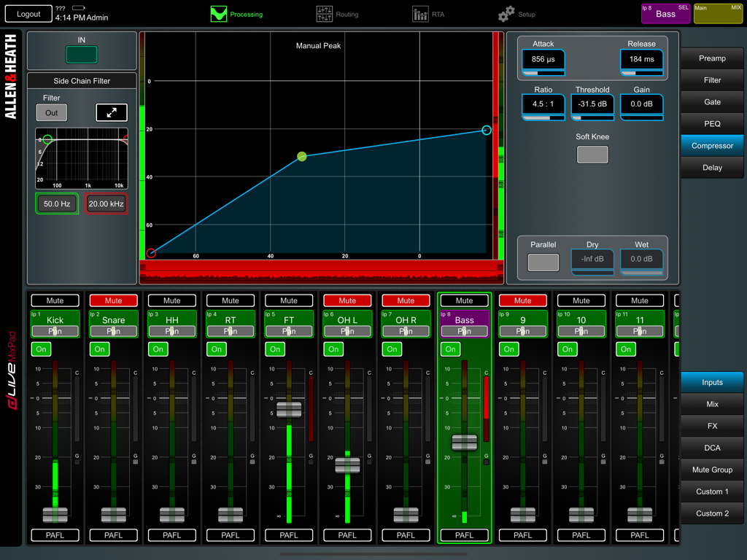Open Setup via the gear icon
This screenshot has height=560, width=747.
point(506,13)
